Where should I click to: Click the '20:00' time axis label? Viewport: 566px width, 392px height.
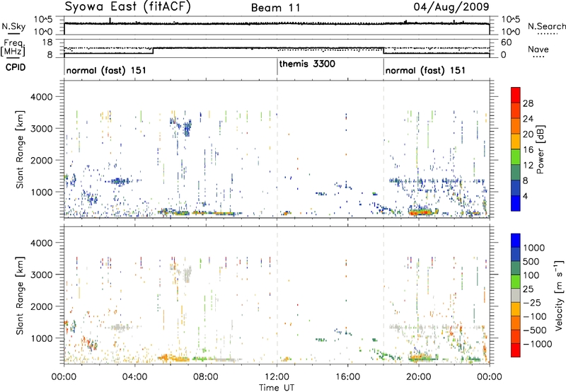tap(418, 377)
